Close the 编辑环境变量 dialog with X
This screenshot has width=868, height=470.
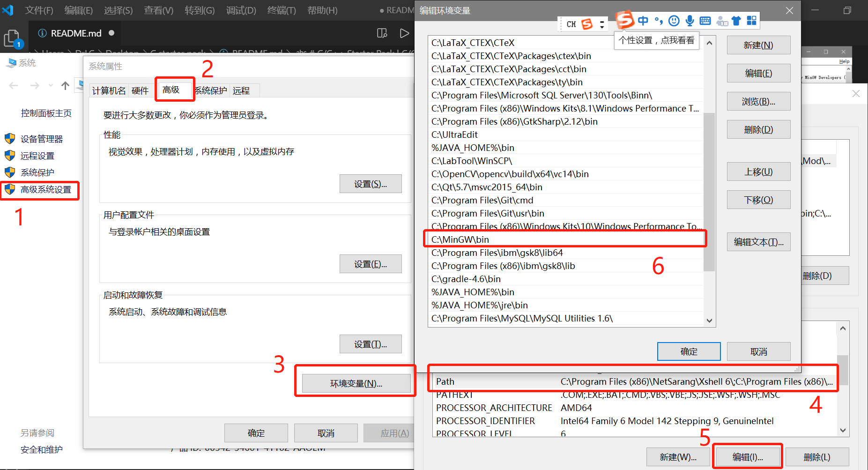(x=789, y=10)
